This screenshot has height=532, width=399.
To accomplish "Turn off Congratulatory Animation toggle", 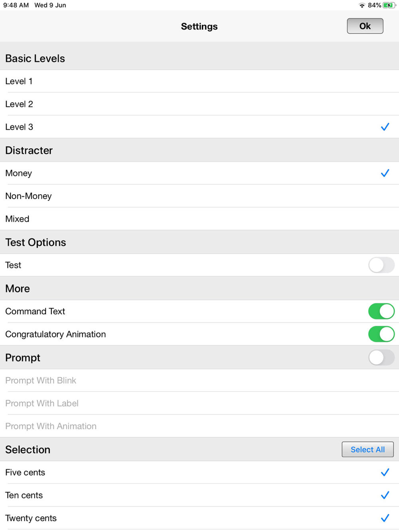I will [381, 334].
